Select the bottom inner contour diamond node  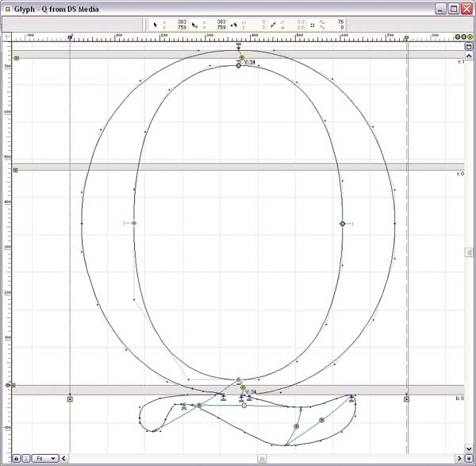point(239,379)
